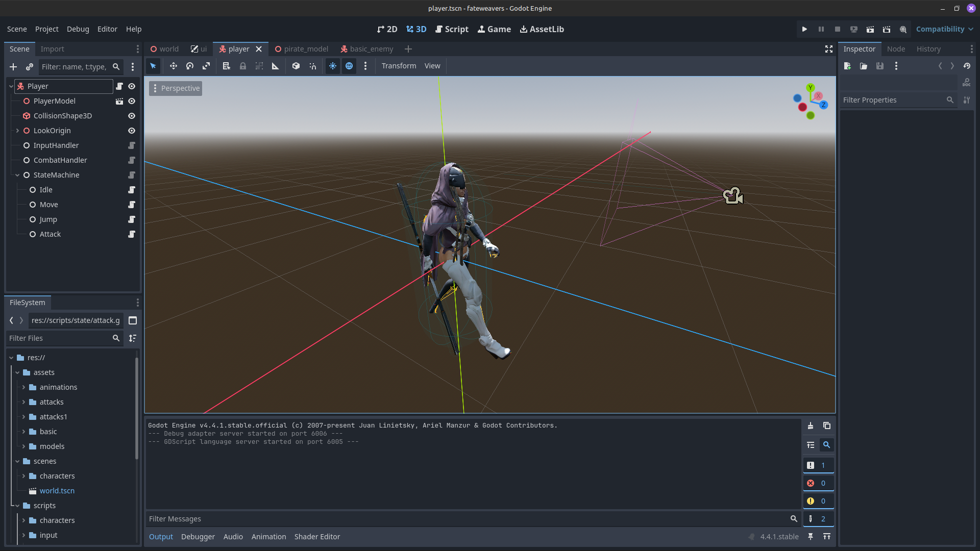Lock the selected node with lock icon
Screen dimensions: 980x551
pyautogui.click(x=243, y=66)
